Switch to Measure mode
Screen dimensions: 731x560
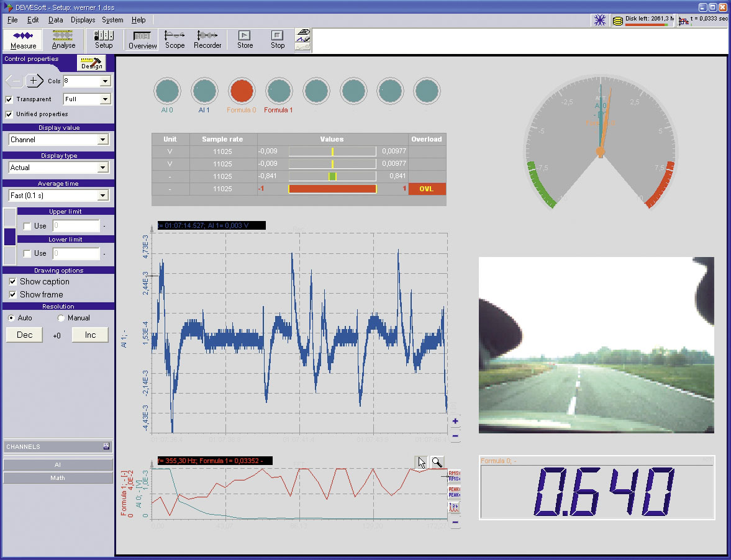(x=23, y=40)
